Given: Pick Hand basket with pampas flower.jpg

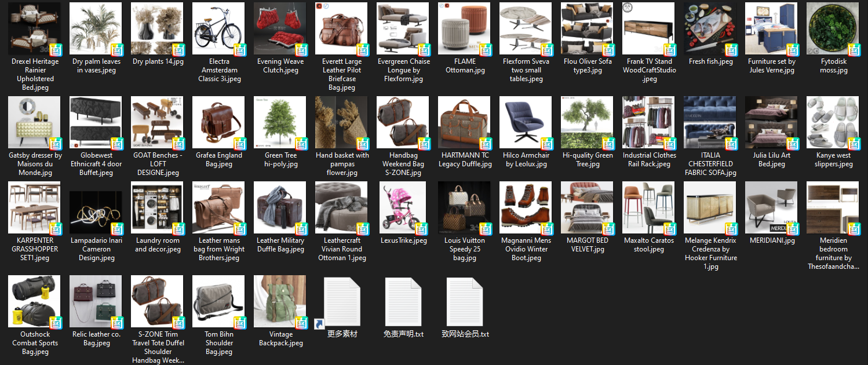Looking at the screenshot, I should [342, 122].
